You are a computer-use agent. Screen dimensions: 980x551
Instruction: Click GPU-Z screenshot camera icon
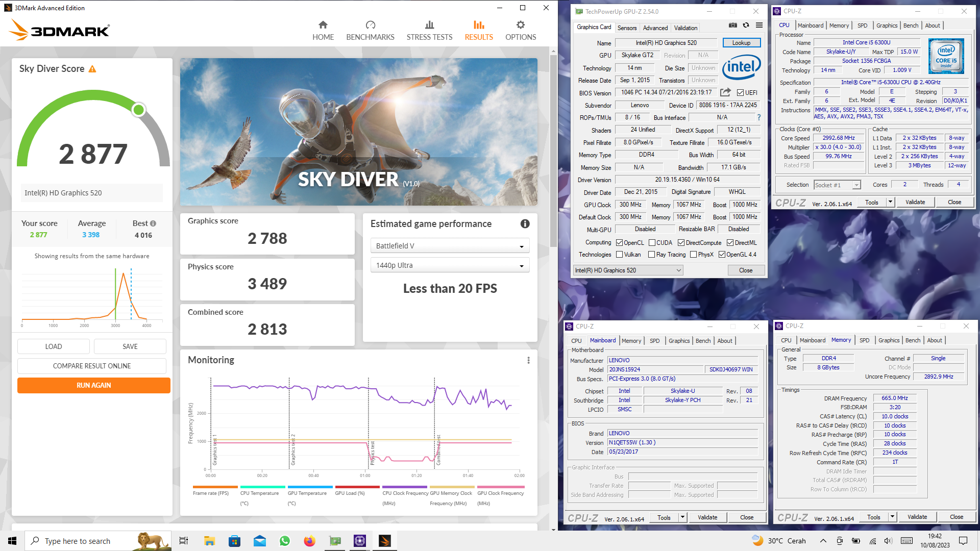coord(733,26)
